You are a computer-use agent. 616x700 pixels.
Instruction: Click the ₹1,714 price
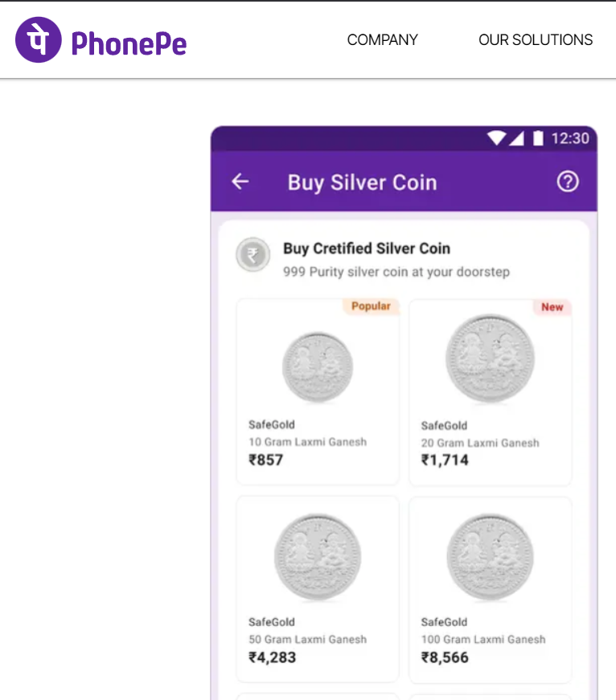pos(445,461)
